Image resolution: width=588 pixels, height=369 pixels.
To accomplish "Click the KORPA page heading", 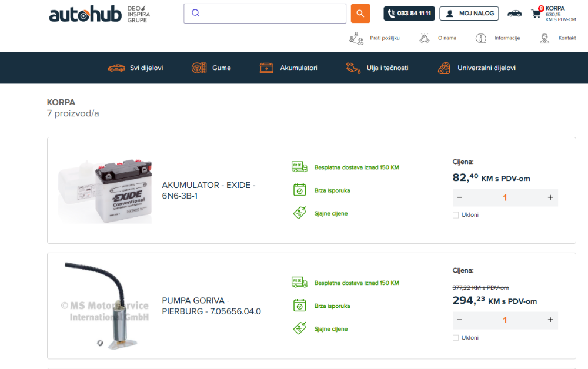I will point(61,102).
